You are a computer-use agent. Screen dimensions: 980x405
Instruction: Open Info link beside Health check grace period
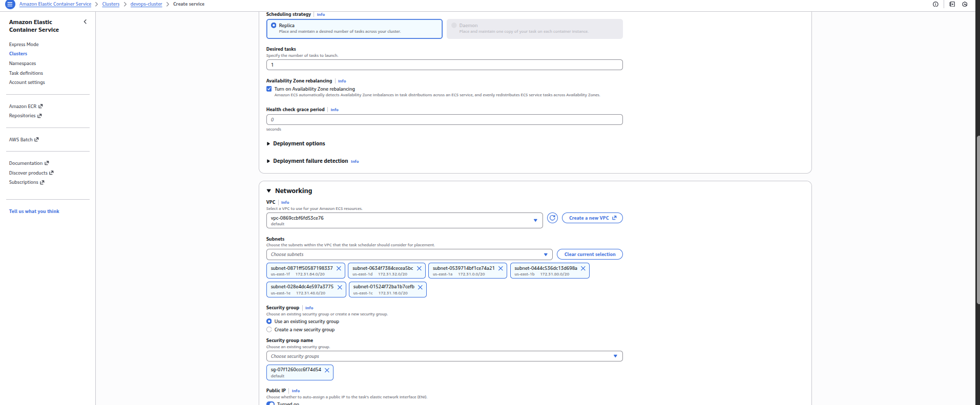[335, 110]
